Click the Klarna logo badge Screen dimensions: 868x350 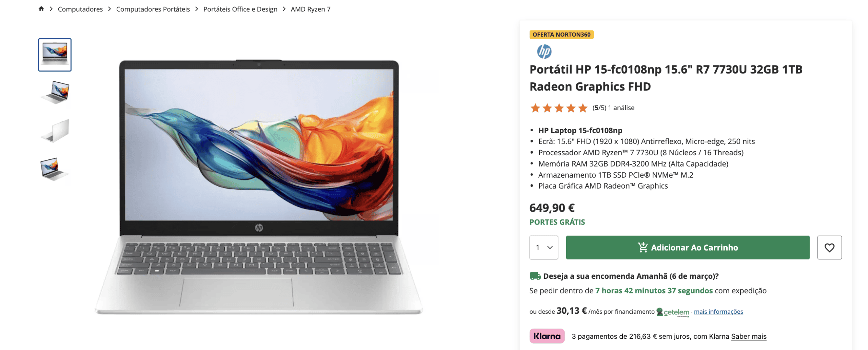[547, 336]
